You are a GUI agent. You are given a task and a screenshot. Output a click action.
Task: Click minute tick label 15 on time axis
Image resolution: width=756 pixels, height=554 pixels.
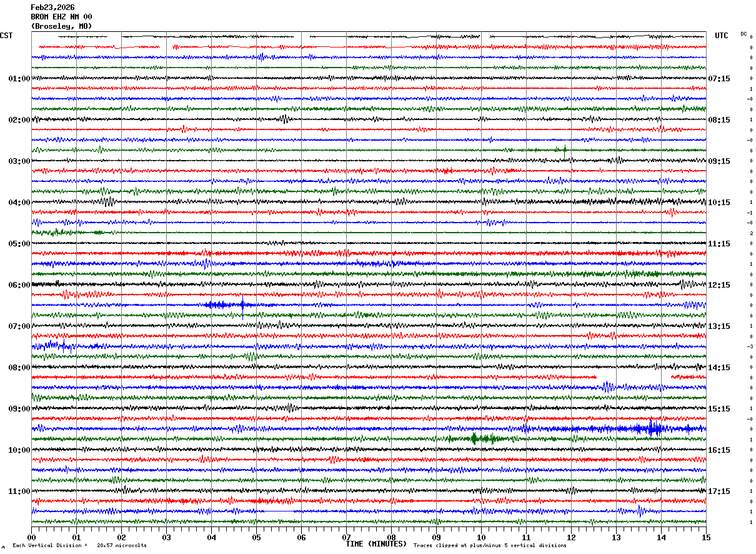click(x=706, y=537)
